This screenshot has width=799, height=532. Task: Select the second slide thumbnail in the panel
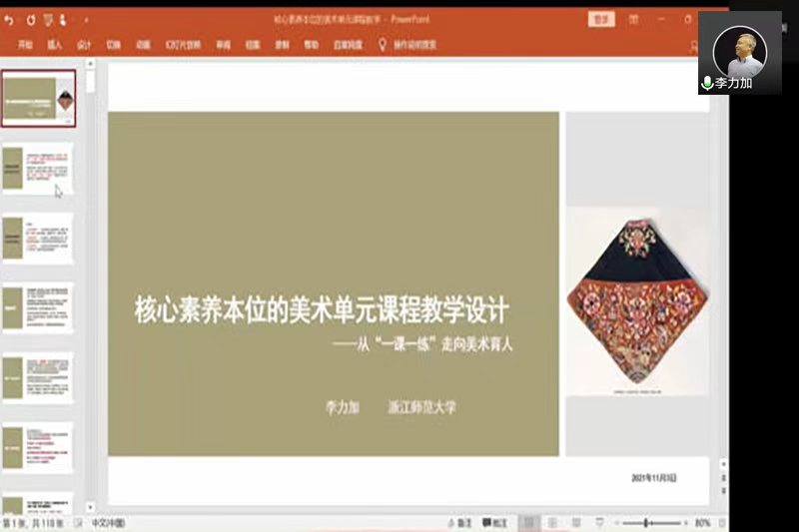click(39, 167)
